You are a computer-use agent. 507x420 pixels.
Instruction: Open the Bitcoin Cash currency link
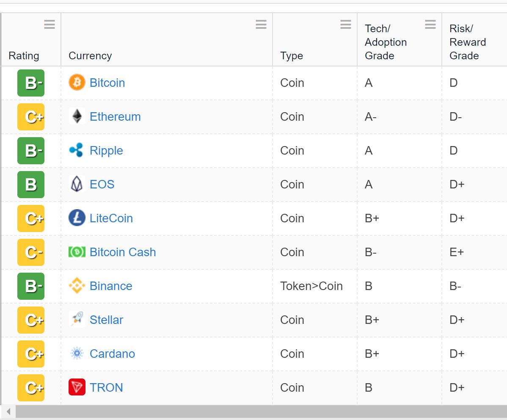pos(123,252)
